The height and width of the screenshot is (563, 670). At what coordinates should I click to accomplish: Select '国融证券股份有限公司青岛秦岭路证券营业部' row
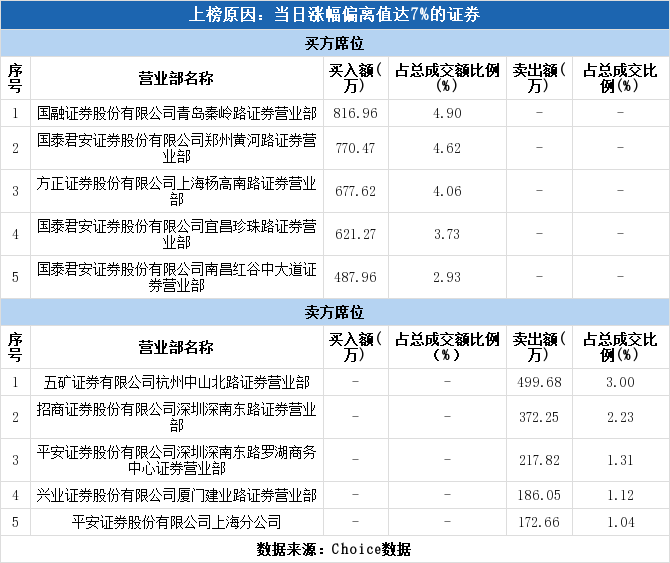pos(335,113)
